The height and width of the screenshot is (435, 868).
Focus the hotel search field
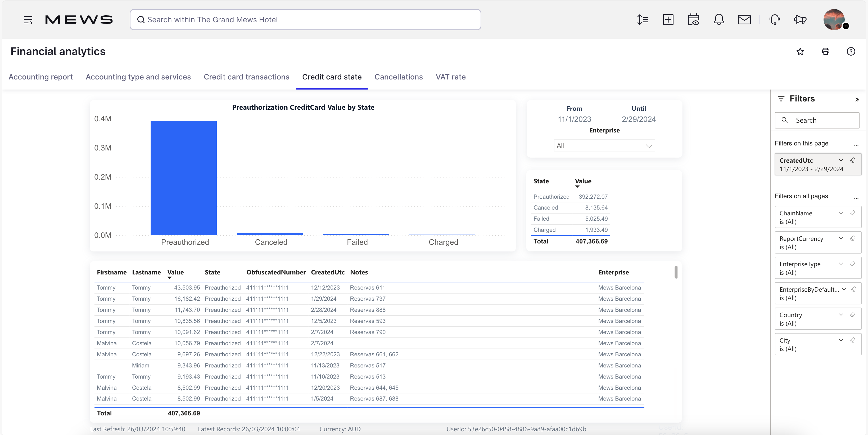tap(305, 20)
